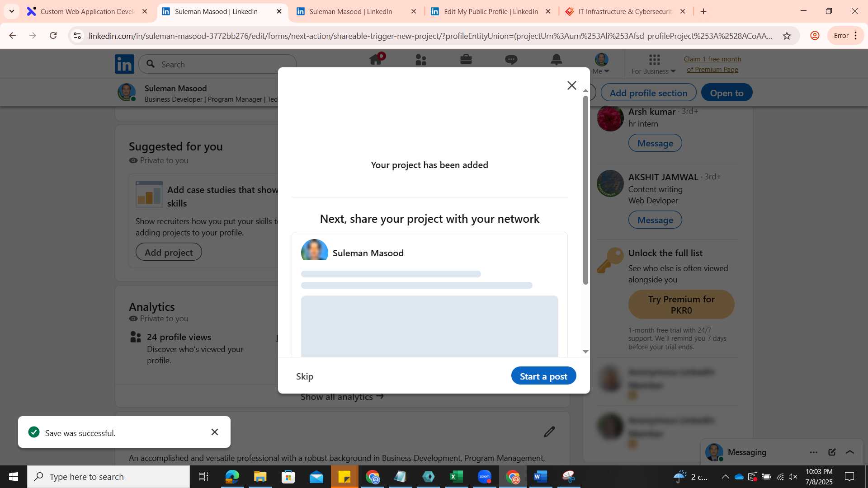Open Chrome profile icon
This screenshot has width=868, height=488.
[815, 36]
